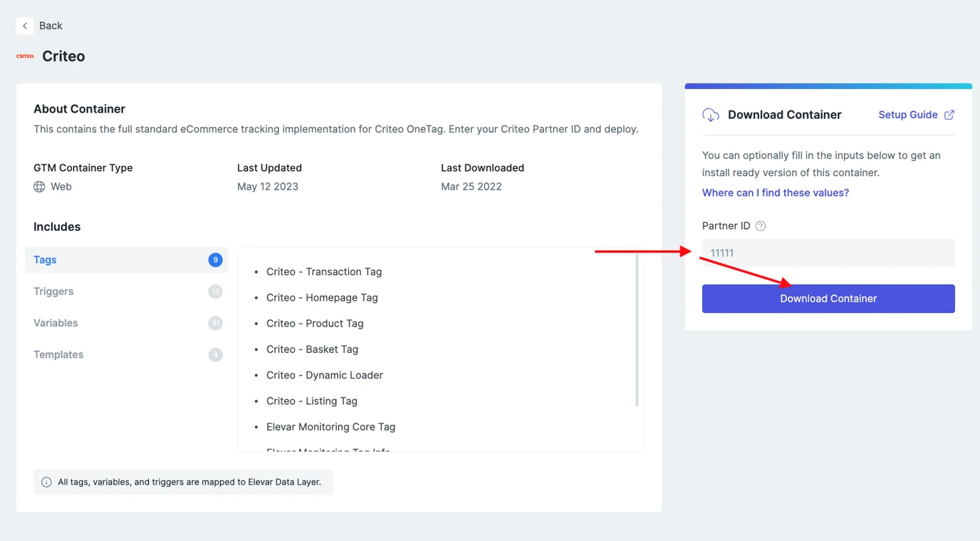Click the Templates count badge 4
The image size is (980, 541).
215,354
